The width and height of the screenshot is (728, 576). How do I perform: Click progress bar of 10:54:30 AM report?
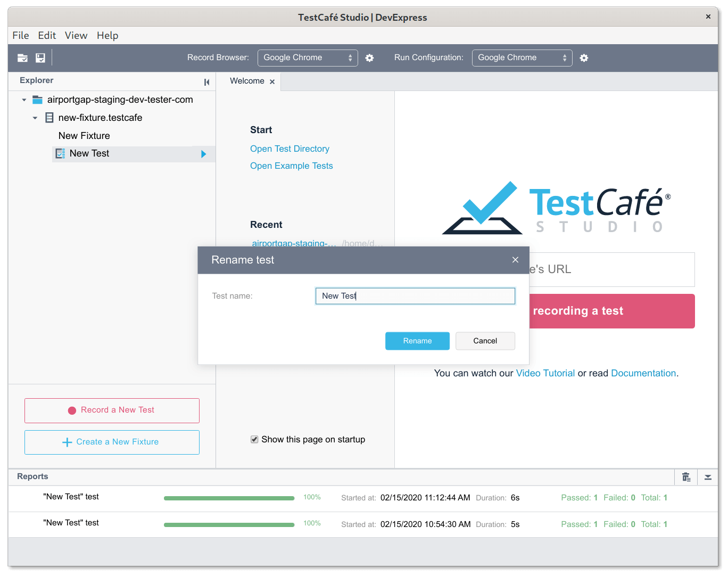pos(229,525)
